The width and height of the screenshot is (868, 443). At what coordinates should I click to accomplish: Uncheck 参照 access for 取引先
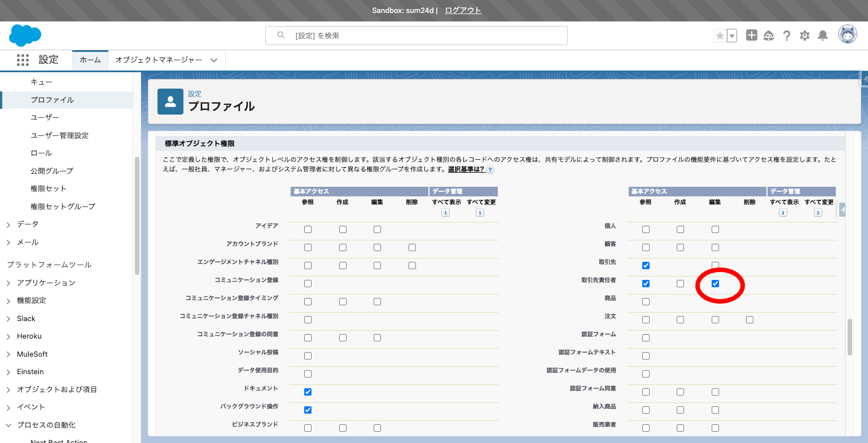[646, 266]
